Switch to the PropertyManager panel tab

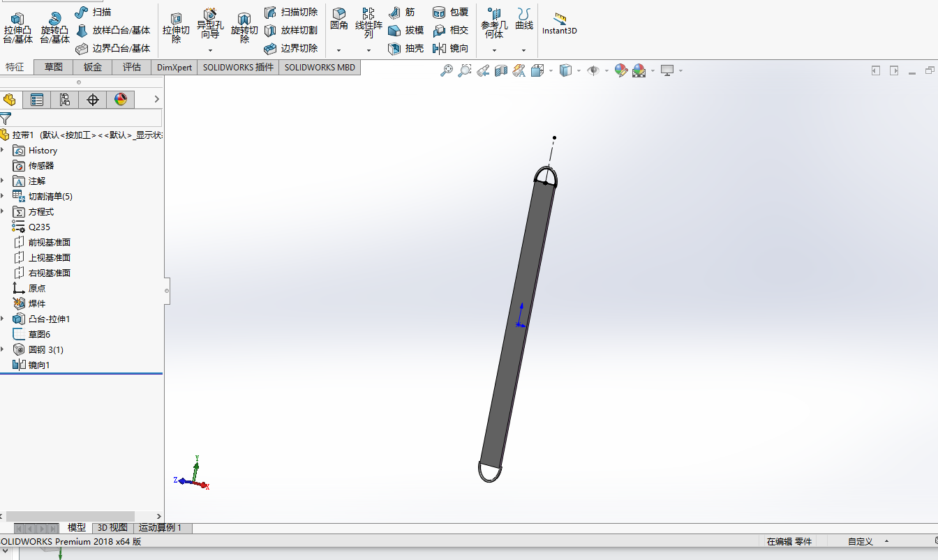36,100
